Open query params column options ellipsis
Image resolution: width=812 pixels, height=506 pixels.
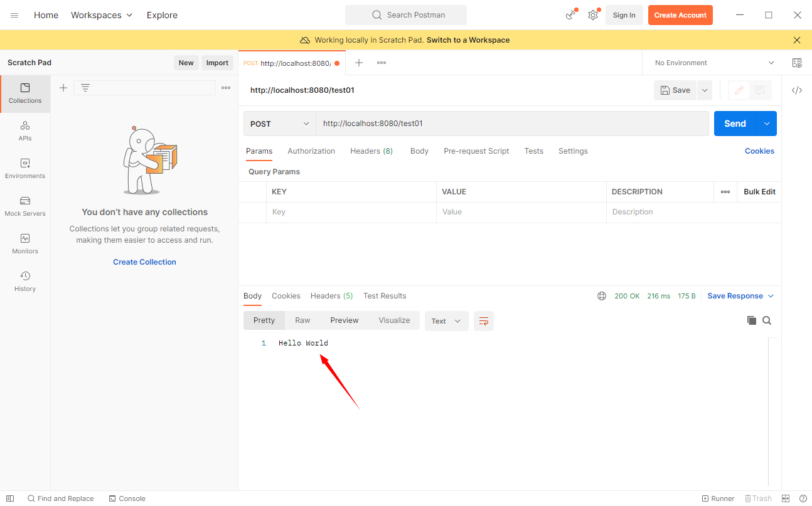coord(725,192)
